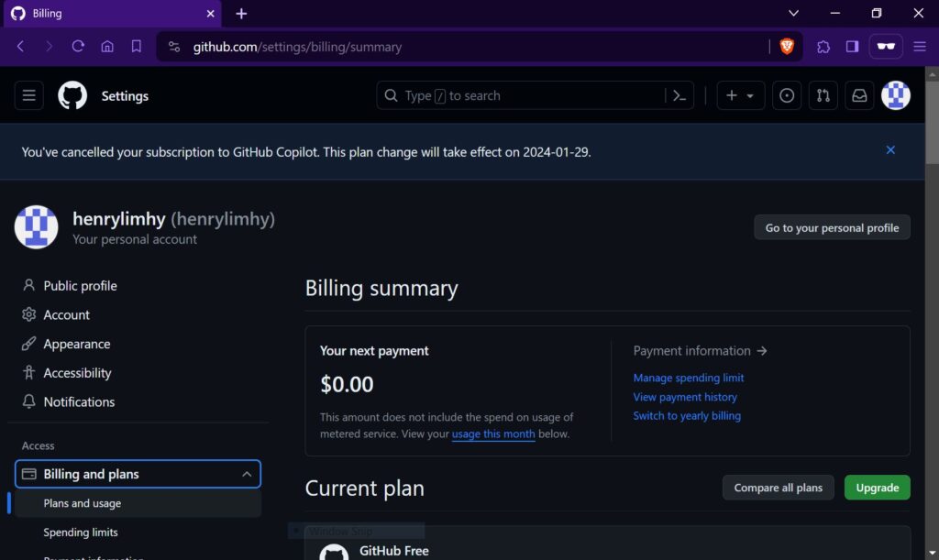Go to Spending limits in sidebar
Viewport: 939px width, 560px height.
(81, 533)
